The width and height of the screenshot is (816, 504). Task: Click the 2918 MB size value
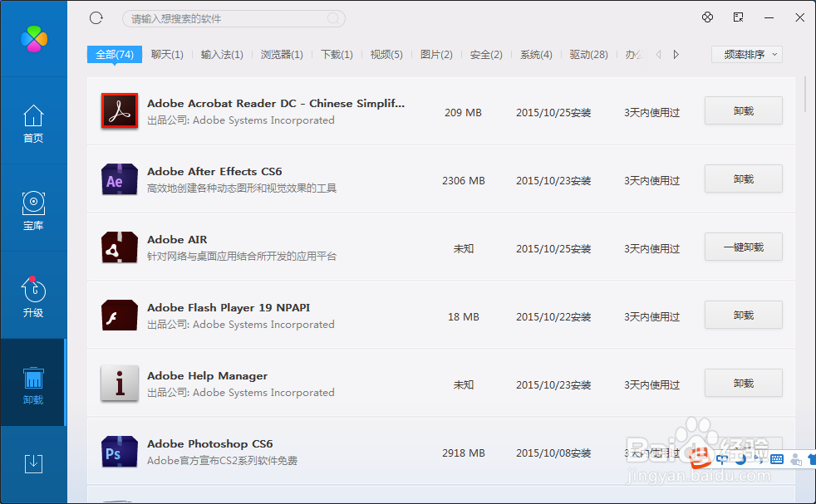[x=463, y=453]
